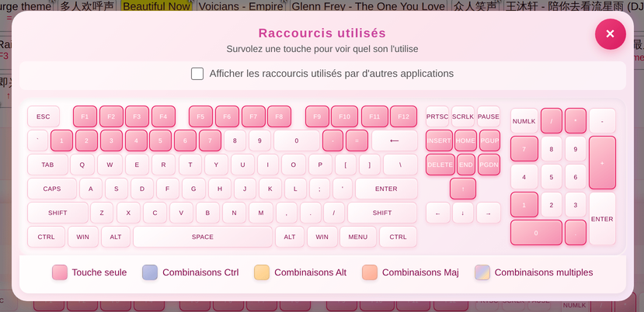Click the Combinaisons Maj legend swatch
This screenshot has width=644, height=312.
pos(370,272)
